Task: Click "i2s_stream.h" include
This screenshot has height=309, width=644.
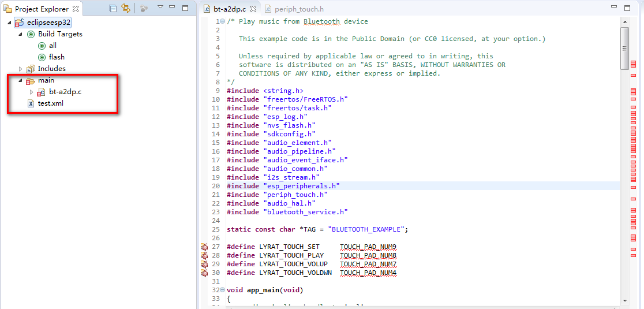Action: click(291, 177)
